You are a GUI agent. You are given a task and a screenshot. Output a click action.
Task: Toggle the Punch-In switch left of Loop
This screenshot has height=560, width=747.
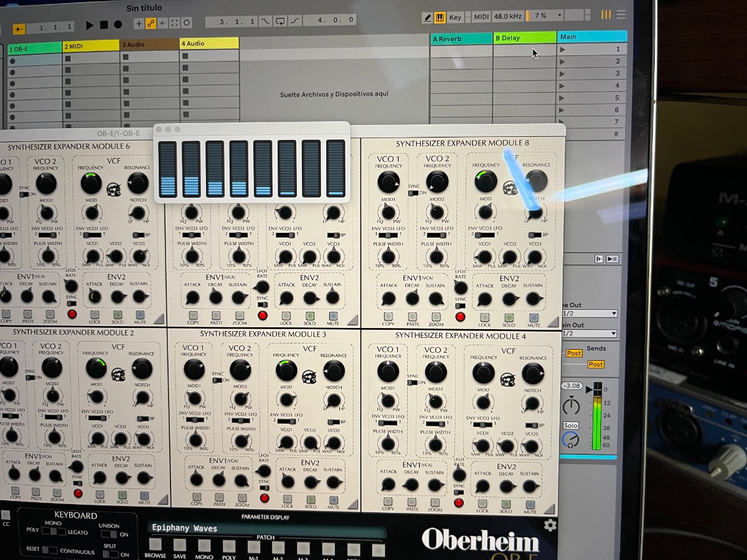pyautogui.click(x=266, y=21)
